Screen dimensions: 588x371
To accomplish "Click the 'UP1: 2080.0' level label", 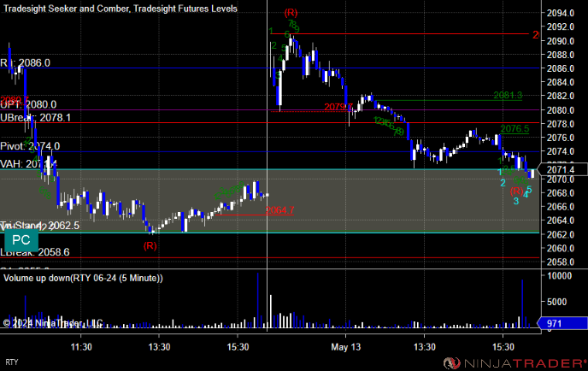I will (28, 104).
